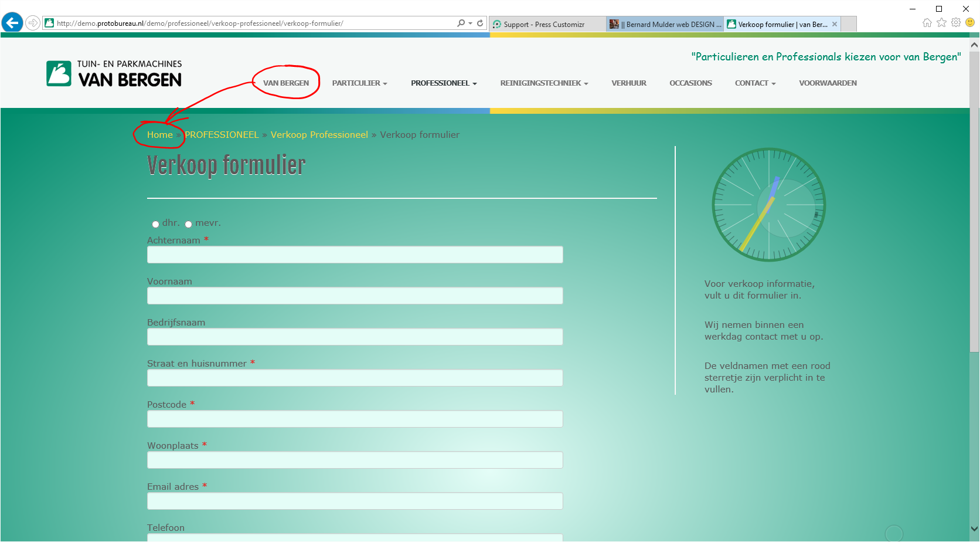Open the VERHUUR menu item

point(628,83)
